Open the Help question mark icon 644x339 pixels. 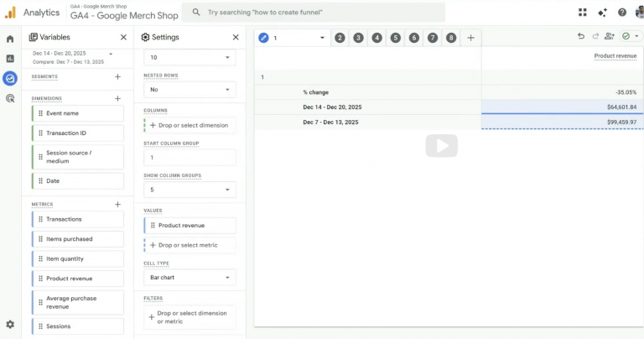622,13
